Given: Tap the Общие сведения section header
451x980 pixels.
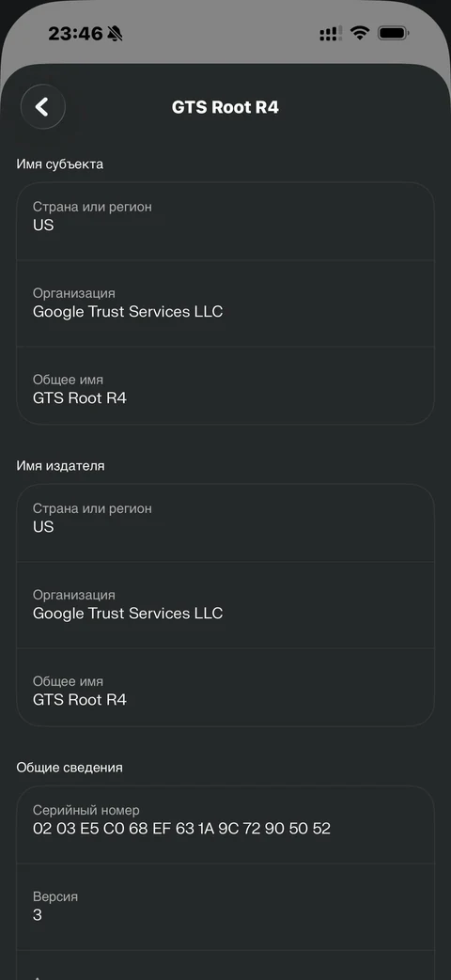Looking at the screenshot, I should 70,768.
